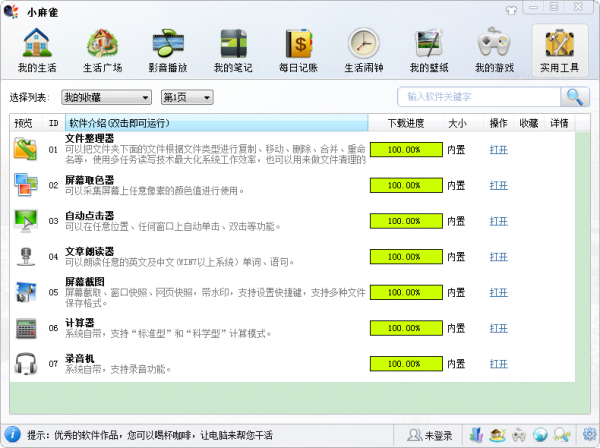
Task: Click the buildings icon in status bar
Action: 476,435
